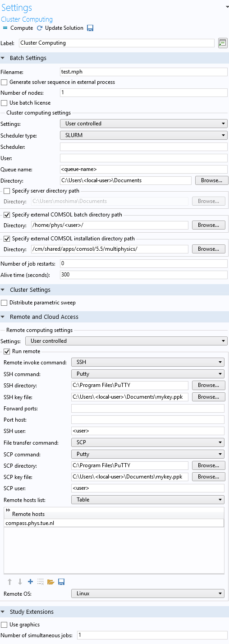
Task: Click Update Solution button text
Action: click(64, 28)
